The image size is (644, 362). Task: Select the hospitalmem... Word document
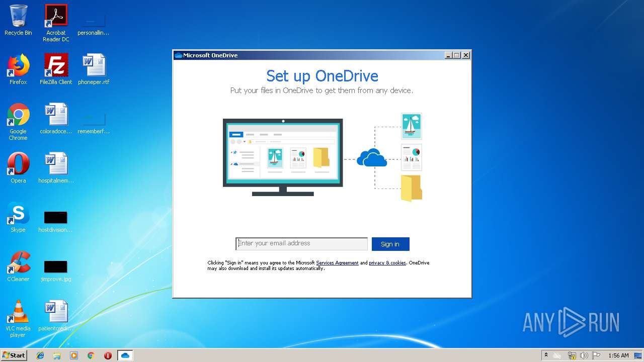[56, 168]
